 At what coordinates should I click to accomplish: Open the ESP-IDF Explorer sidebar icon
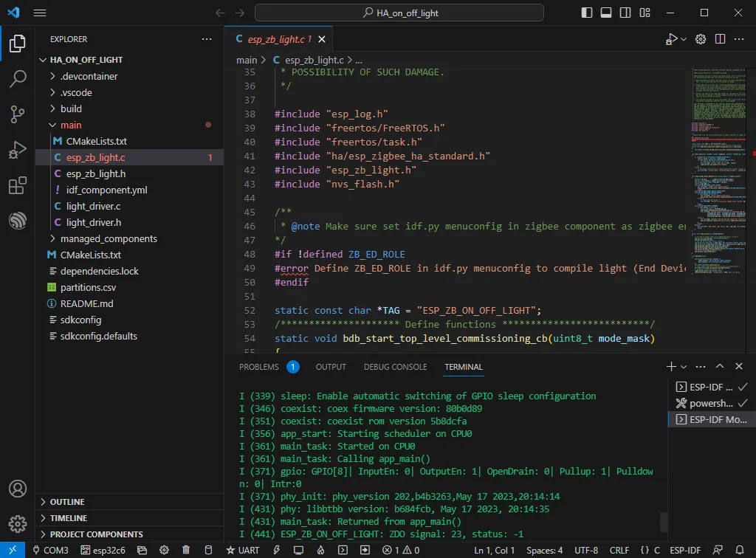pyautogui.click(x=18, y=221)
